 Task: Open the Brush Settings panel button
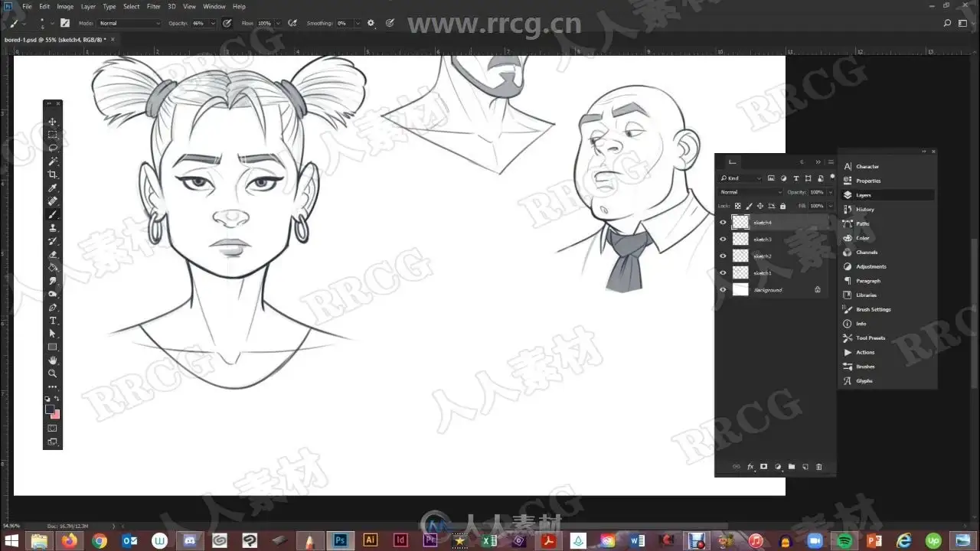pyautogui.click(x=874, y=310)
